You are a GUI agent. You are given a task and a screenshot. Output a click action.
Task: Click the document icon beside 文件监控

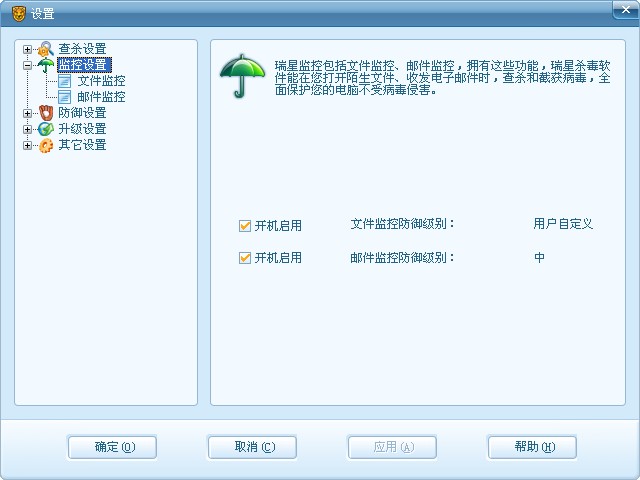tap(64, 81)
